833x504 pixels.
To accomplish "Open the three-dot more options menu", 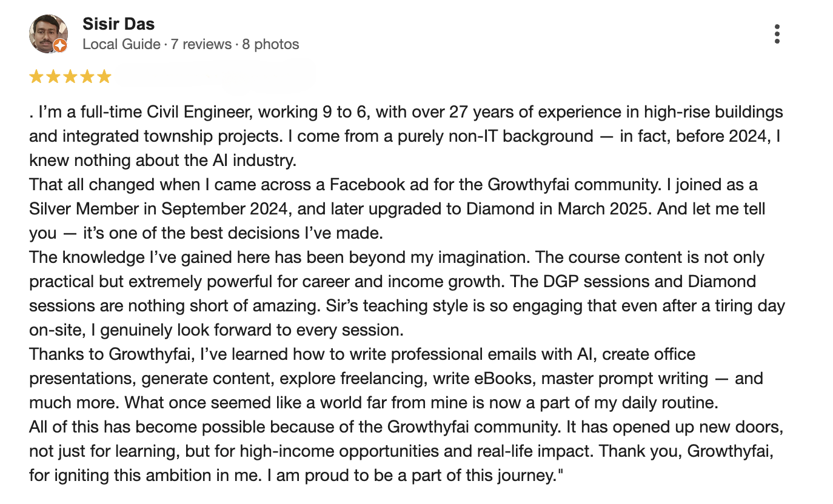I will (777, 34).
